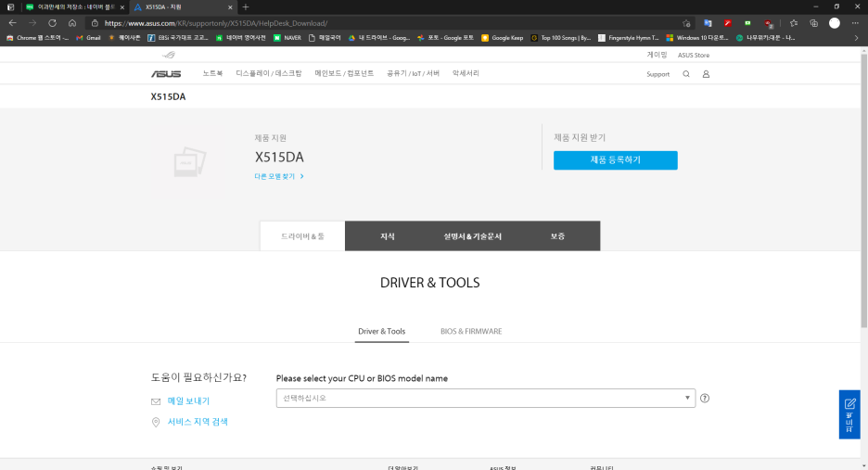The width and height of the screenshot is (868, 470).
Task: Open the 노트북 menu
Action: click(212, 73)
